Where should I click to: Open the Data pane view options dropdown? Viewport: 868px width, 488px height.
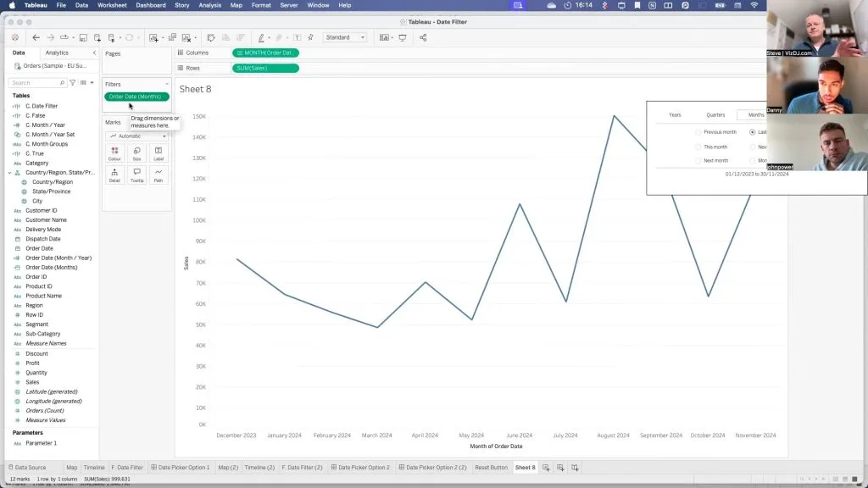click(92, 82)
